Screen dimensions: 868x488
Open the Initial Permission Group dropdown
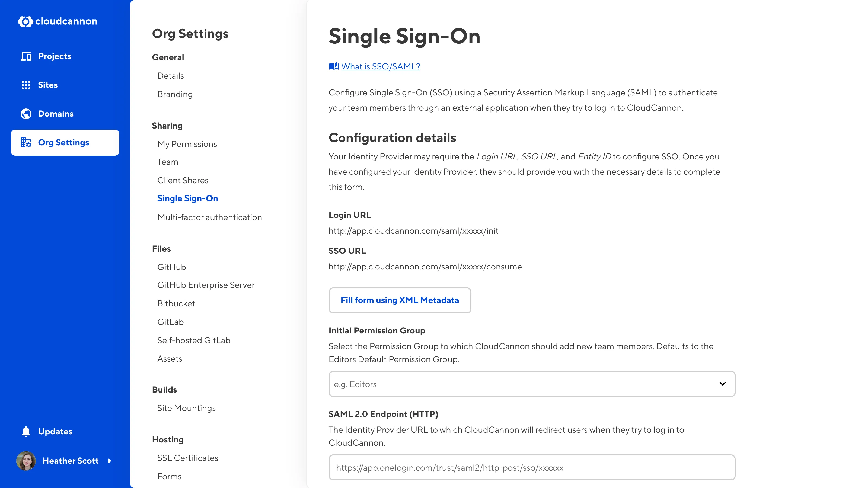[x=531, y=384]
